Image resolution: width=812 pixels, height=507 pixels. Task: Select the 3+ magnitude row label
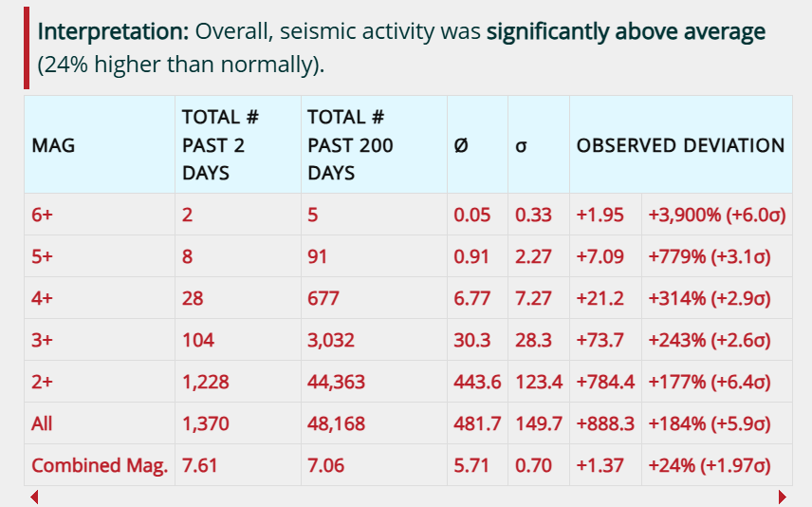click(x=43, y=340)
